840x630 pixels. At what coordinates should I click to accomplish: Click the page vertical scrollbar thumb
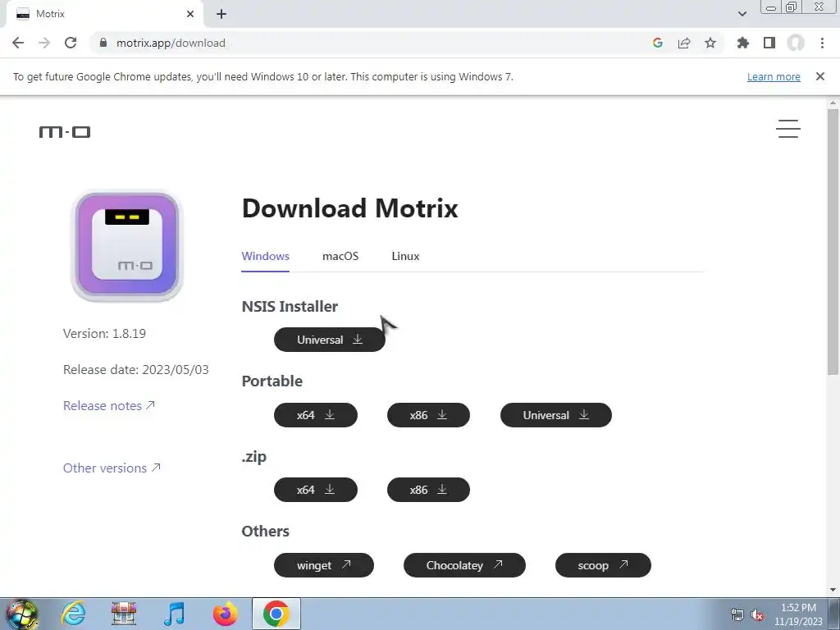point(833,242)
